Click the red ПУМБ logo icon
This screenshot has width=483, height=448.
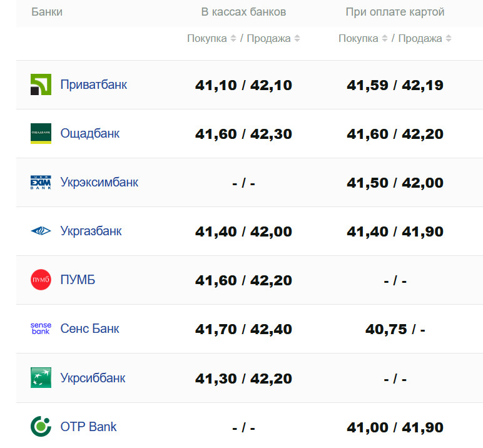pos(41,280)
